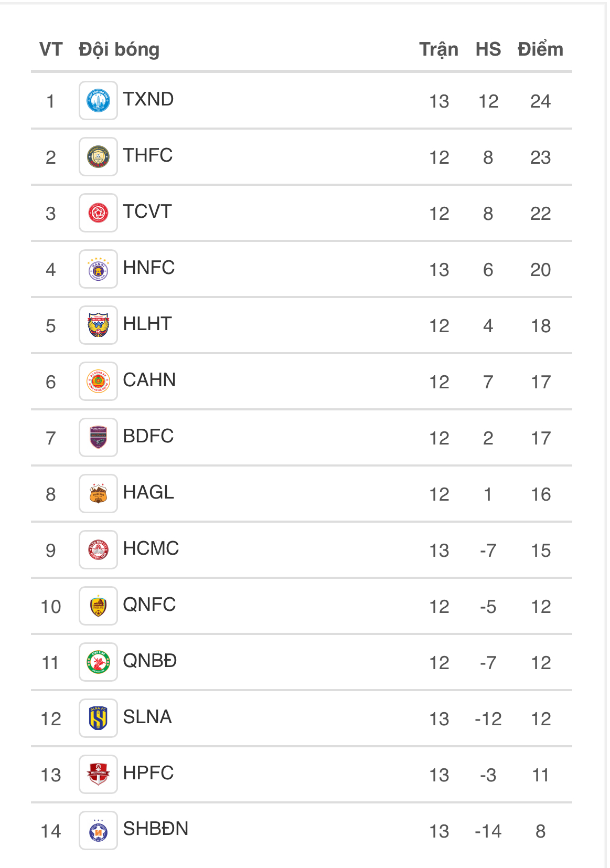Select the HS column header
Viewport: 610px width, 868px height.
pyautogui.click(x=488, y=49)
